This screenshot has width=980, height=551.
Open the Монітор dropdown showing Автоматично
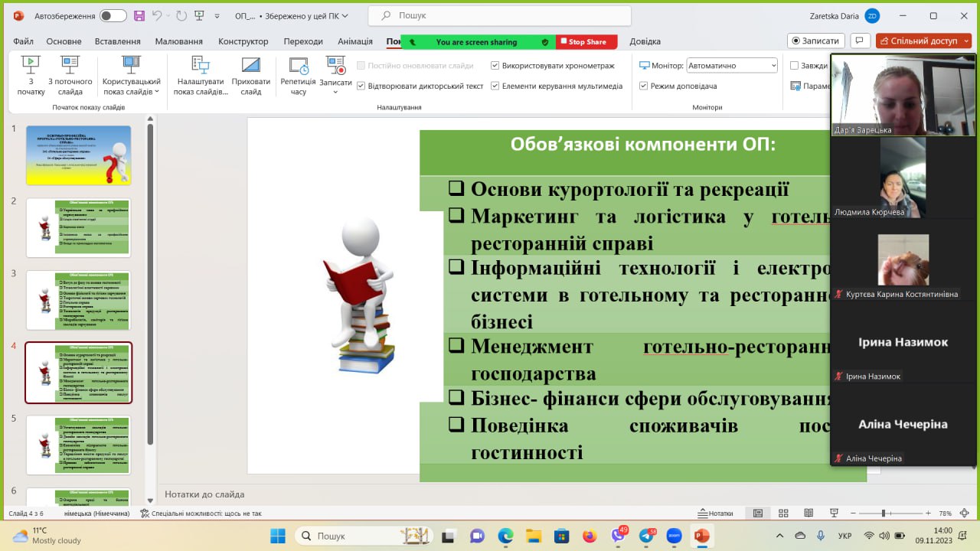click(732, 66)
